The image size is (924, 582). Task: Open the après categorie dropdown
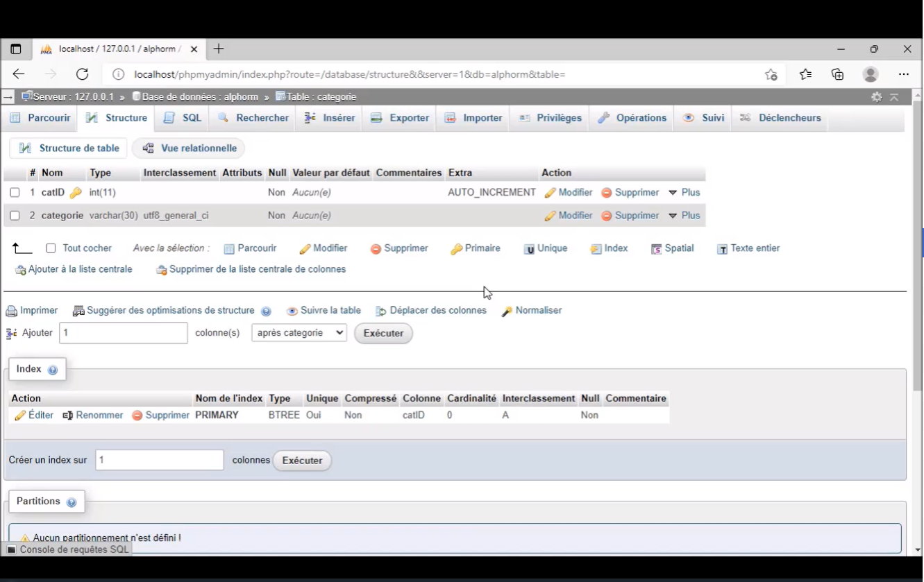(x=299, y=332)
